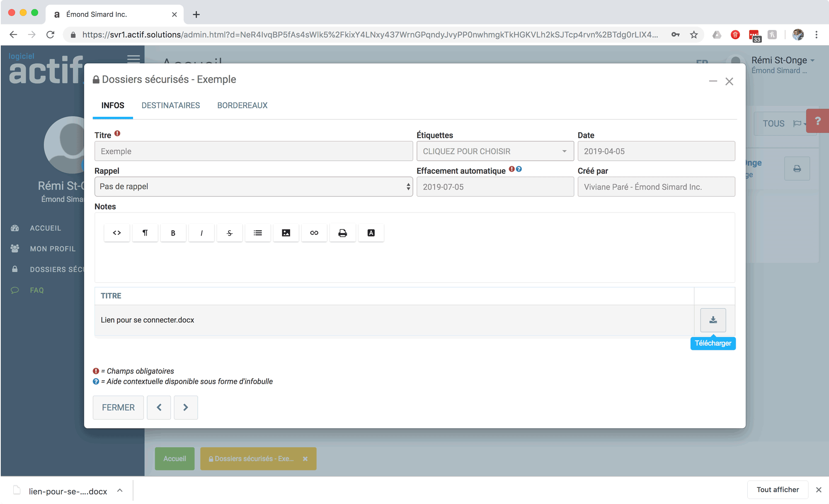Go to the next record arrow button
Screen dimensions: 829x504
click(x=186, y=408)
